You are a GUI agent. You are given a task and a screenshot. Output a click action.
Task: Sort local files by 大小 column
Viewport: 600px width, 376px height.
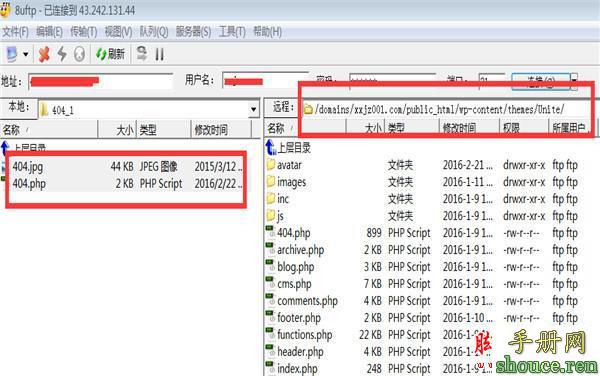117,130
